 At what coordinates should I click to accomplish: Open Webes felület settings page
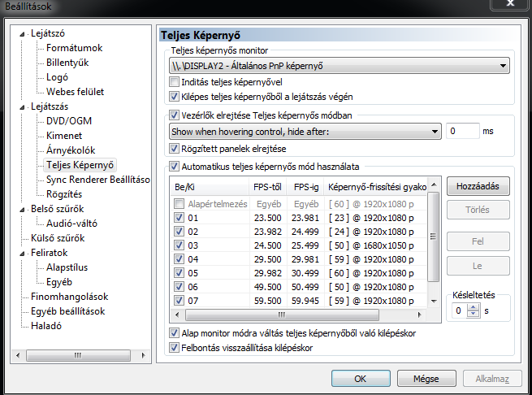tap(75, 92)
